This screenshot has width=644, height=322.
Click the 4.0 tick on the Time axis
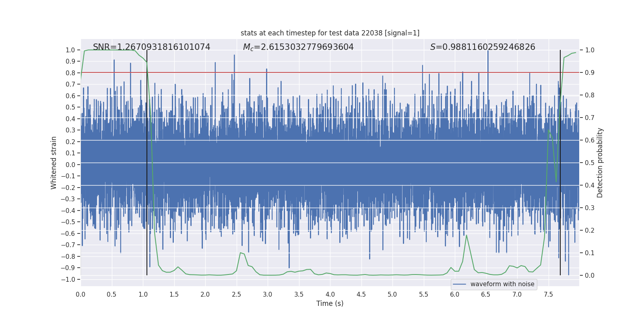[x=330, y=294]
